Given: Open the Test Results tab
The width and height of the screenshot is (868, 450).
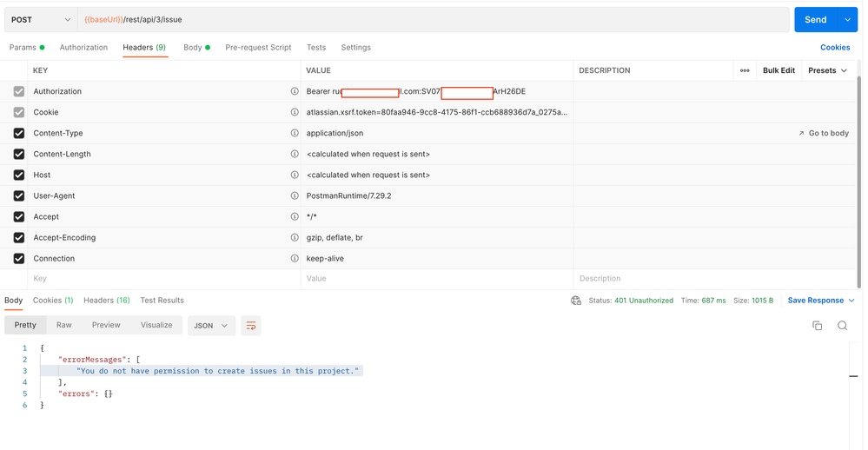Looking at the screenshot, I should point(162,300).
